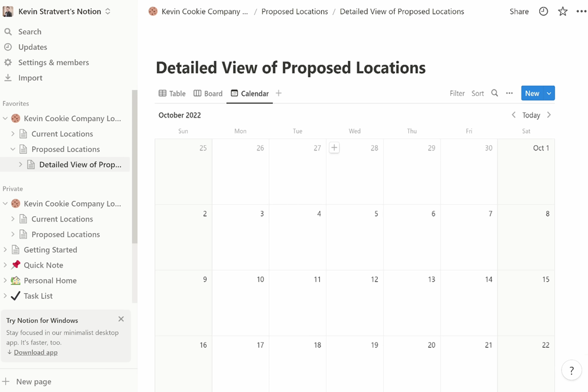Open view options three-dot menu beside Sort
The image size is (588, 392).
tap(509, 93)
